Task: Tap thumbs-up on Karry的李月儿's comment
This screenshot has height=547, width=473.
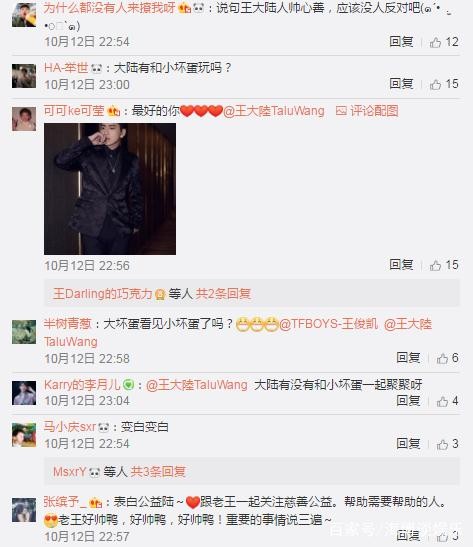Action: tap(442, 401)
